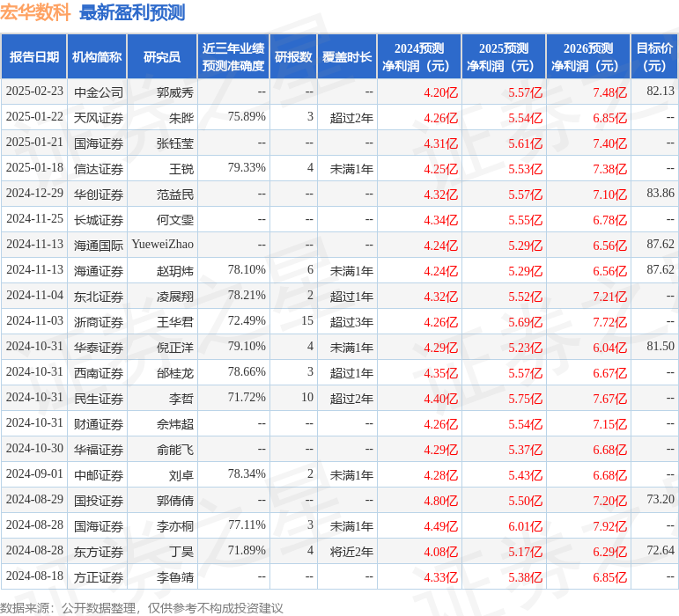Viewport: 679px width, 616px height.
Task: Select the 报告日期 column header
Action: [x=34, y=57]
